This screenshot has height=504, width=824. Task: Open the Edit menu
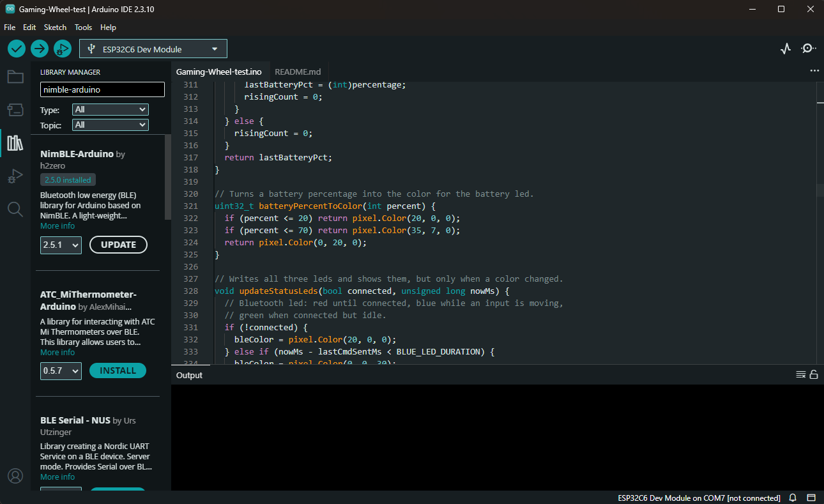click(x=29, y=27)
